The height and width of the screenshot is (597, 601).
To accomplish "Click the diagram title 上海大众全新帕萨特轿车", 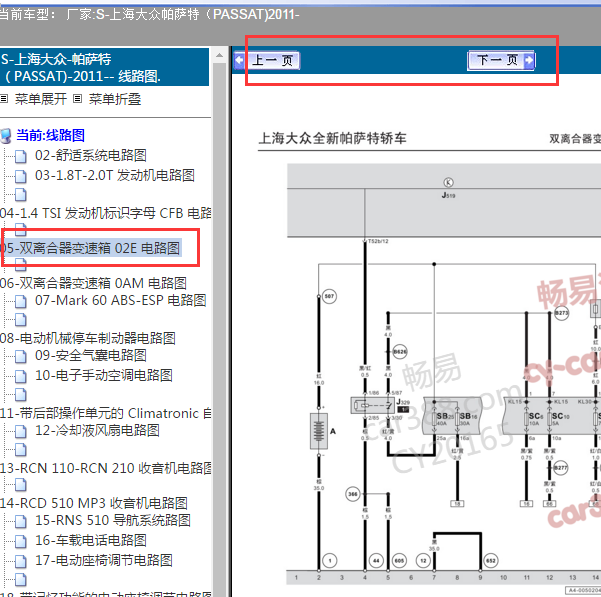I will pyautogui.click(x=332, y=138).
